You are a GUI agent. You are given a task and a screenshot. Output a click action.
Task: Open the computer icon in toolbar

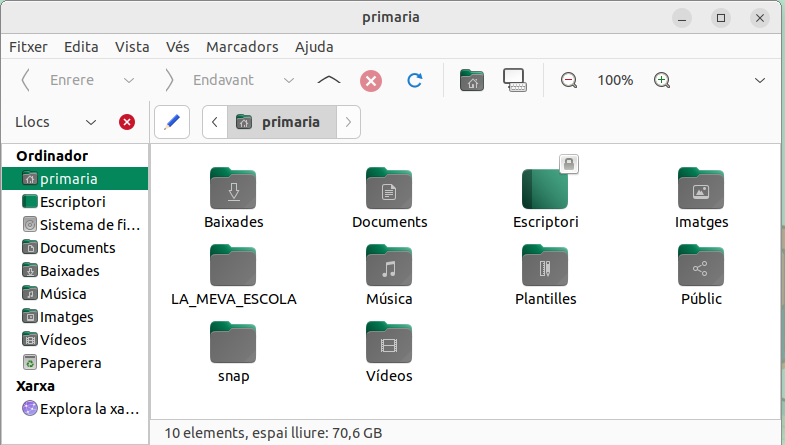pyautogui.click(x=514, y=80)
